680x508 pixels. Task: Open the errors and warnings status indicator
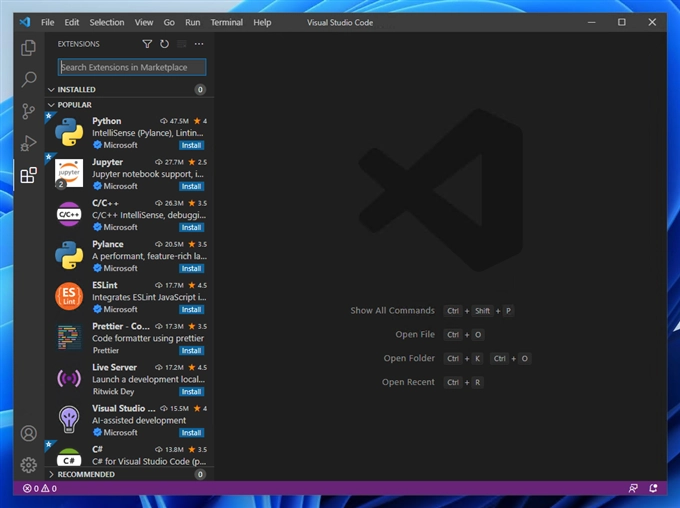40,488
